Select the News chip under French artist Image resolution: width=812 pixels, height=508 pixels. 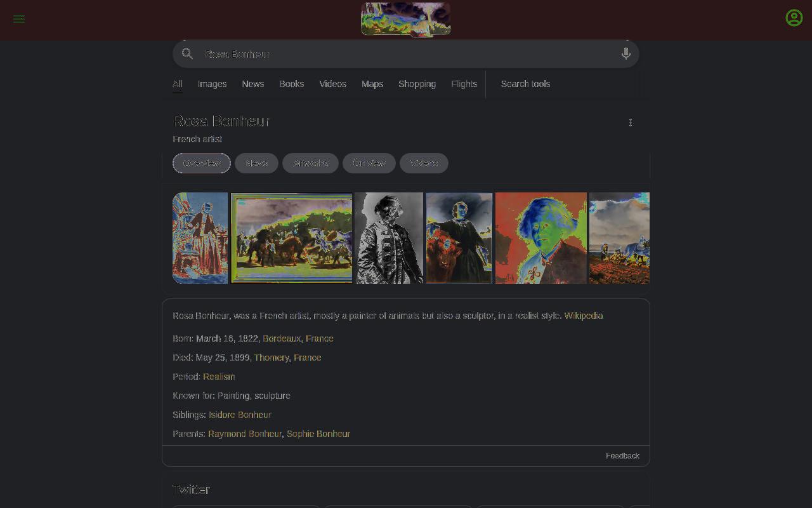coord(256,163)
